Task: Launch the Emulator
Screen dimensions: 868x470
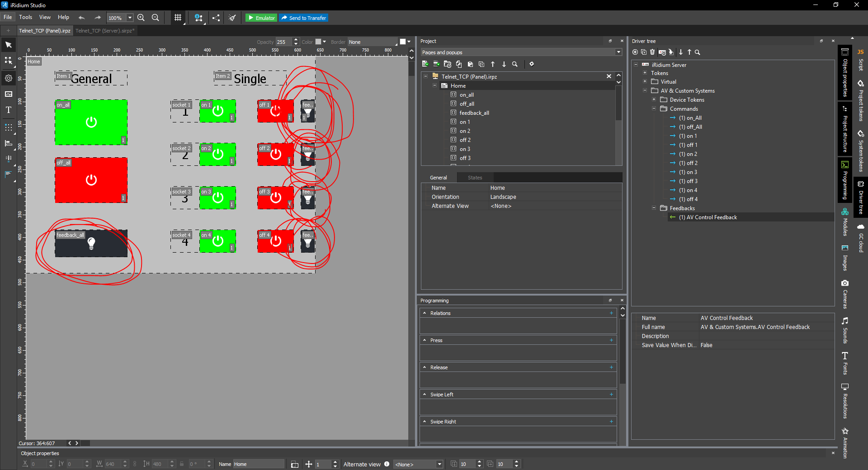Action: click(261, 18)
